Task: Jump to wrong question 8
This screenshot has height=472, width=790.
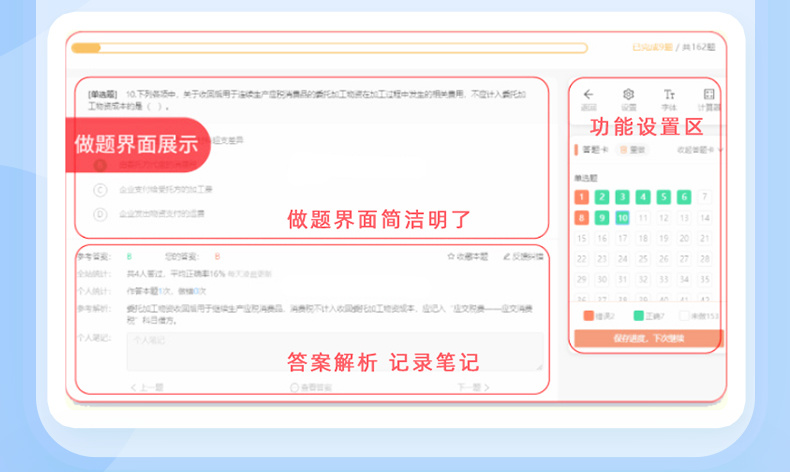Action: click(x=581, y=218)
